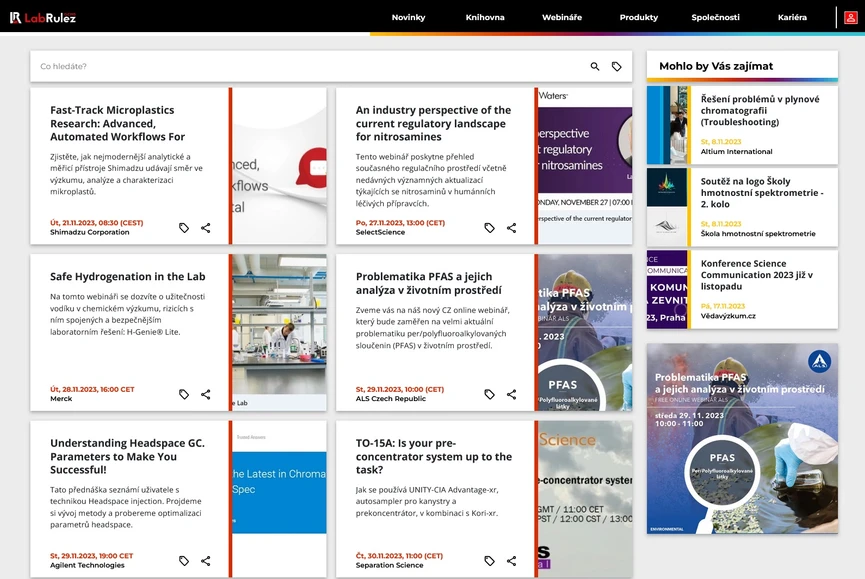Viewport: 865px width, 579px height.
Task: Share the TO-15A pre-concentrator card
Action: [x=511, y=561]
